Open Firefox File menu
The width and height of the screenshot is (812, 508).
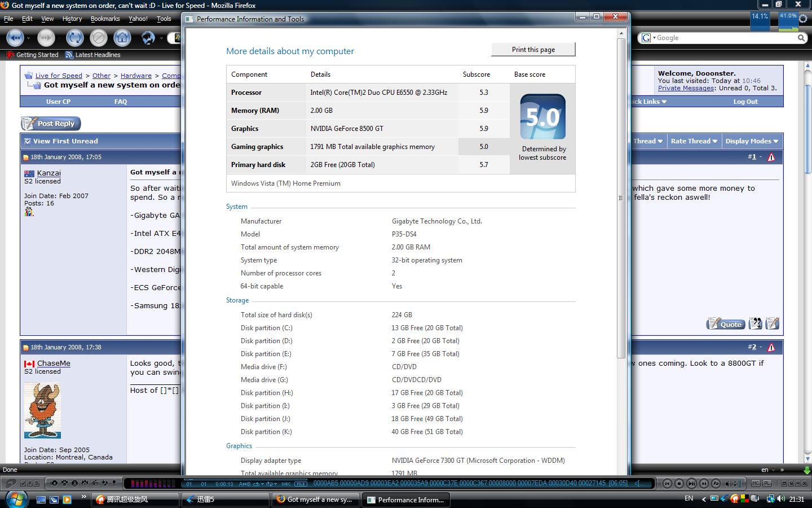pyautogui.click(x=8, y=19)
